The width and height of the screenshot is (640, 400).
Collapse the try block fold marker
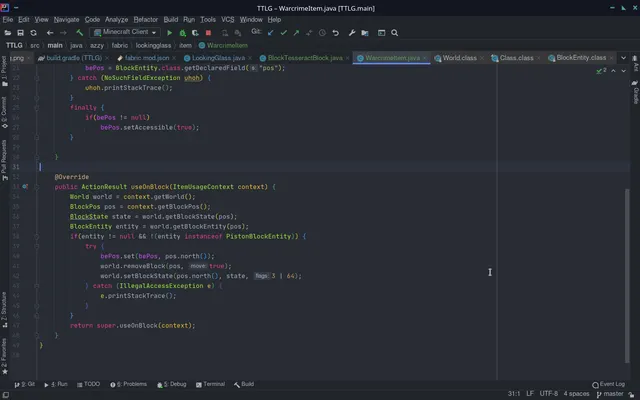coord(37,246)
